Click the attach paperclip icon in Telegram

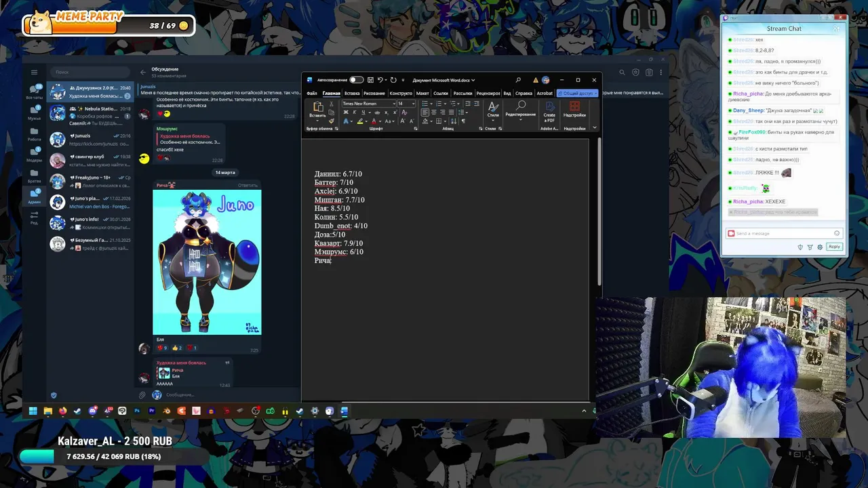coord(142,394)
